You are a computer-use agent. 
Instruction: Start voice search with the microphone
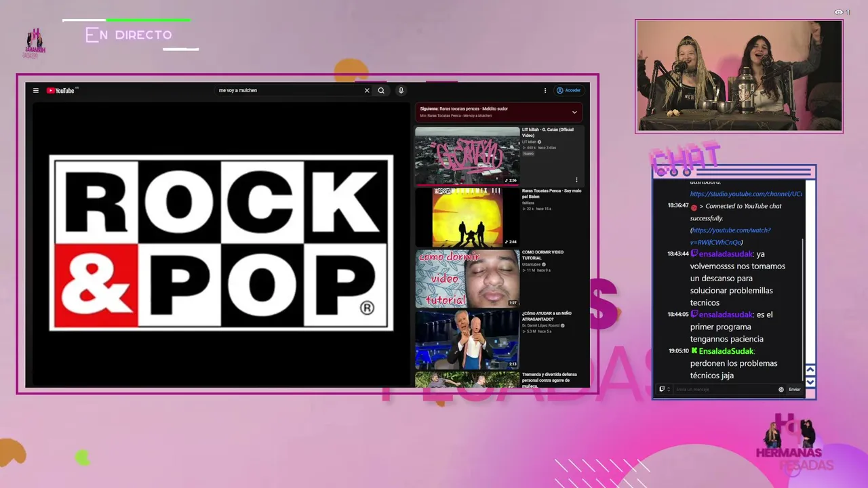coord(401,90)
